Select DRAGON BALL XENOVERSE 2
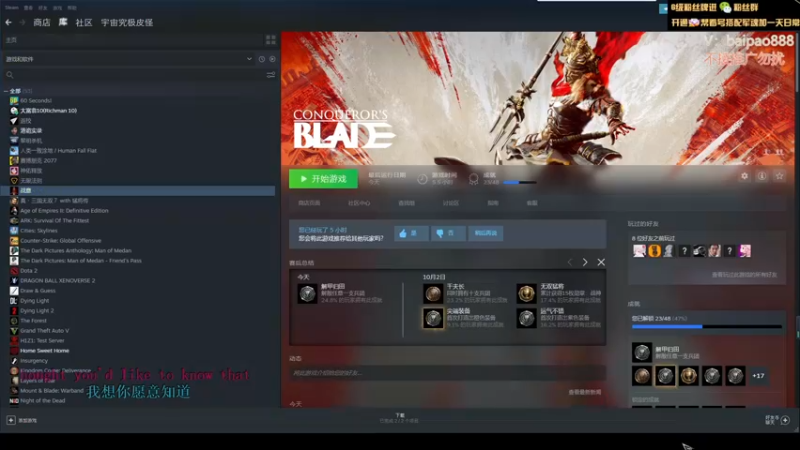Screen dimensions: 800x450 pos(58,281)
